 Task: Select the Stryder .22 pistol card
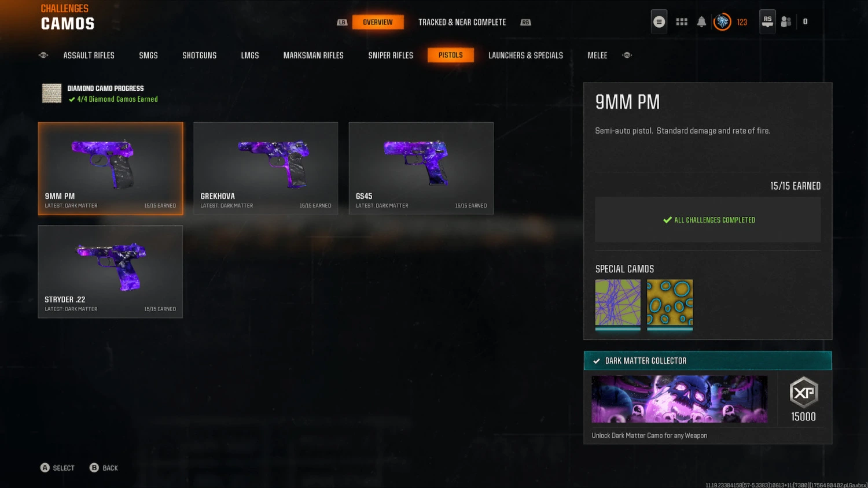111,272
